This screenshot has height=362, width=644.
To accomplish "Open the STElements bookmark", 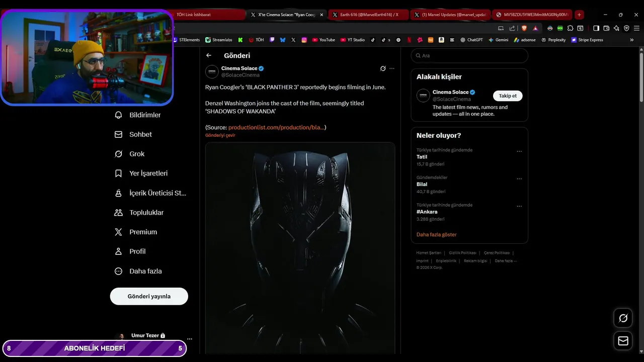I will [x=186, y=40].
